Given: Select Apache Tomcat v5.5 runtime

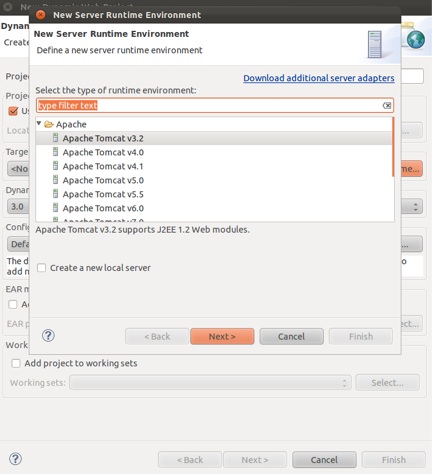Looking at the screenshot, I should tap(214, 194).
